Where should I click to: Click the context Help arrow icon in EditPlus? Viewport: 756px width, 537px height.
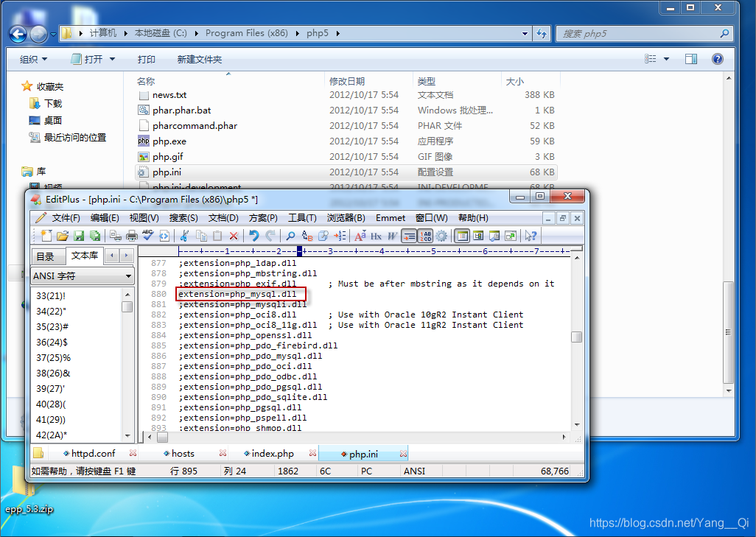click(x=531, y=236)
